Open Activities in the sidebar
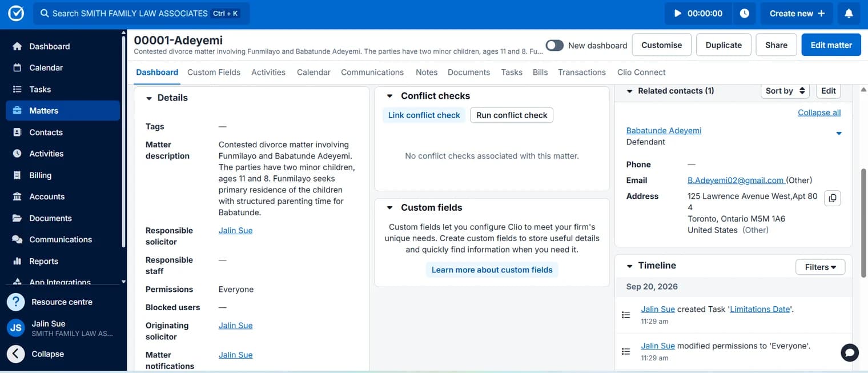The image size is (868, 373). [x=63, y=154]
